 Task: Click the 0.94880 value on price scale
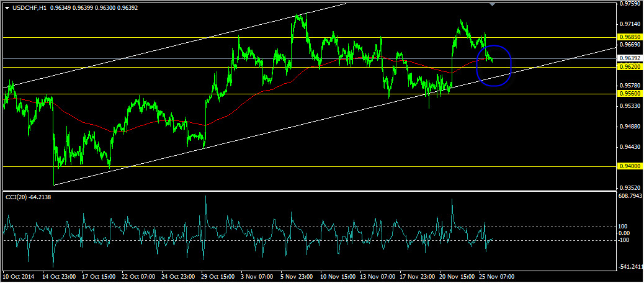tap(630, 127)
